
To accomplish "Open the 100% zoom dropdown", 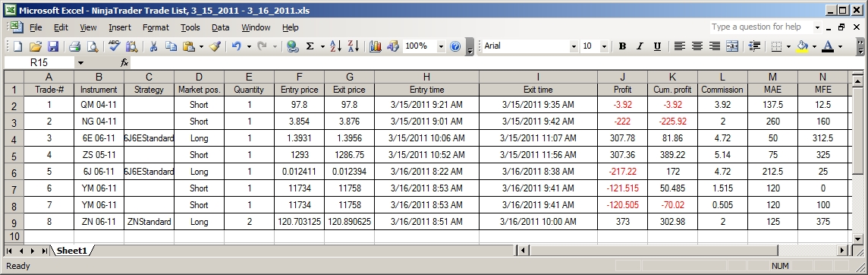I will point(441,46).
